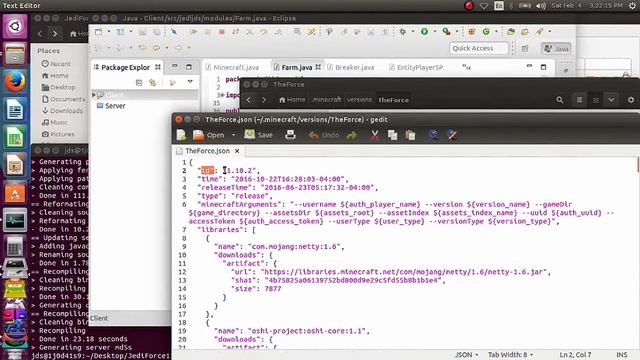Viewport: 640px width, 360px height.
Task: Click the Quick Access field in Eclipse
Action: 479,48
